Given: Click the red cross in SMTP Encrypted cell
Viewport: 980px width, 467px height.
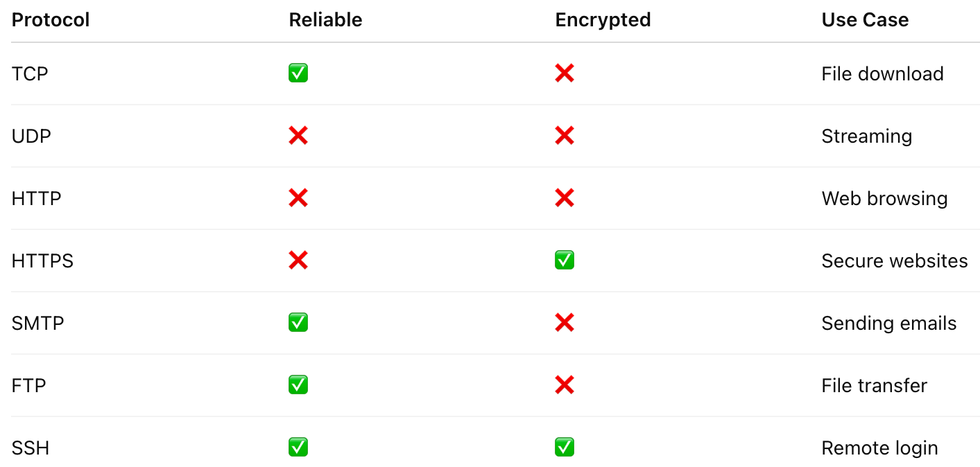Looking at the screenshot, I should tap(565, 323).
